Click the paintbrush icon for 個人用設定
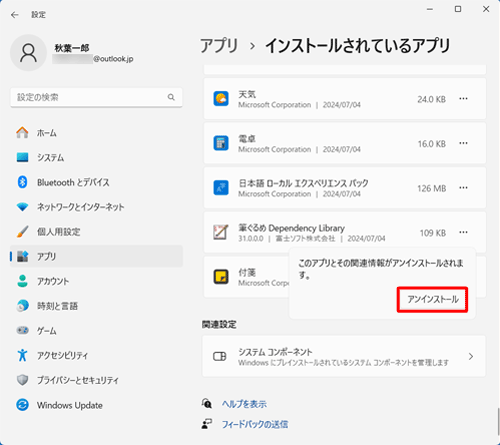 click(x=22, y=231)
